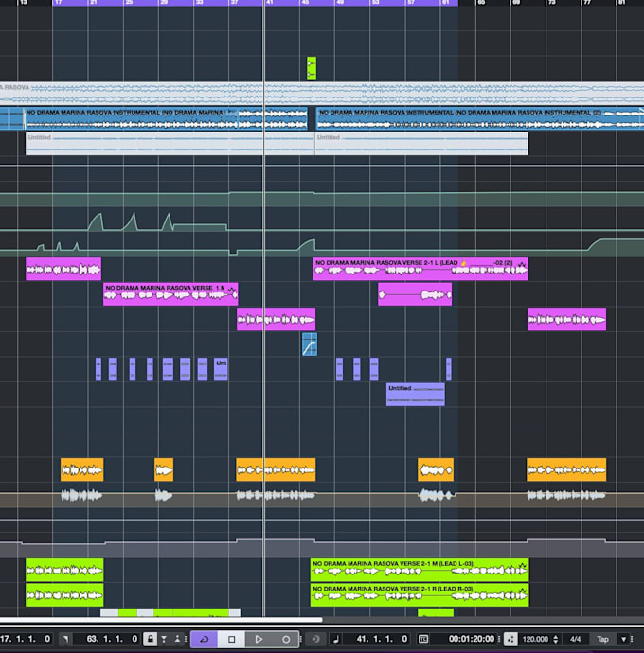Select the small green clip near bar 45
The width and height of the screenshot is (644, 653).
pos(312,68)
